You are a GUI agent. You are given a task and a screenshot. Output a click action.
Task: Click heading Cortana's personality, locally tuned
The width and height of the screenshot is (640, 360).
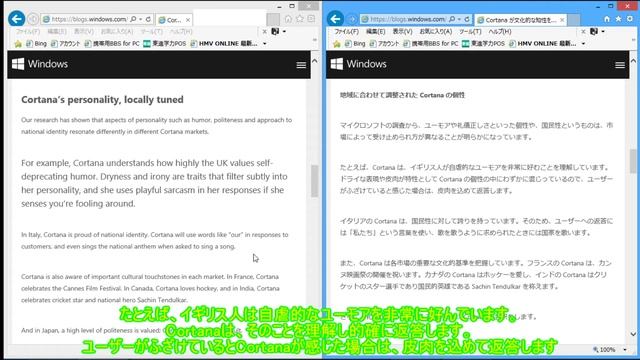[102, 100]
